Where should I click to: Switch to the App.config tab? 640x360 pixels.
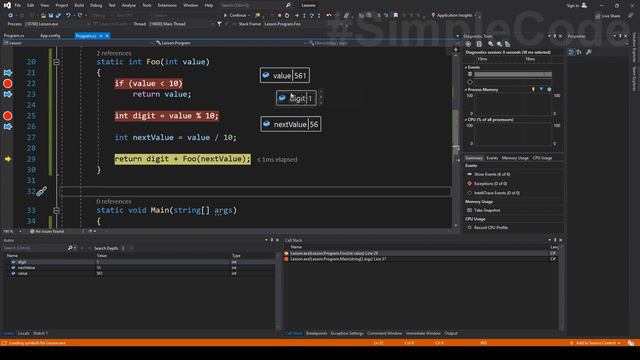pyautogui.click(x=50, y=36)
